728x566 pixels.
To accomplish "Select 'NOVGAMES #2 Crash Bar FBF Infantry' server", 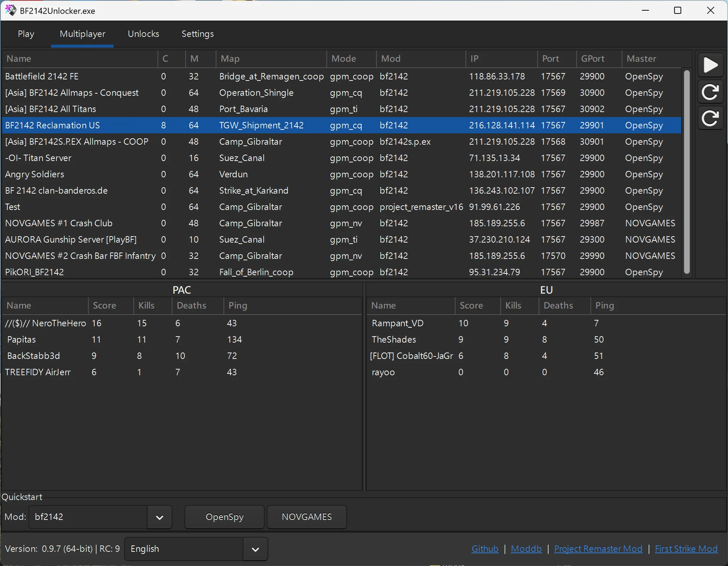I will point(342,256).
